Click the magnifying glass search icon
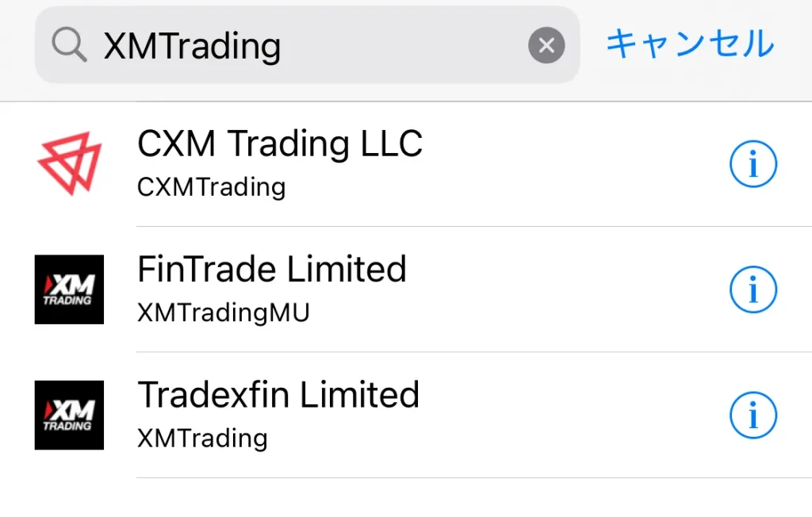The width and height of the screenshot is (812, 517). coord(68,44)
